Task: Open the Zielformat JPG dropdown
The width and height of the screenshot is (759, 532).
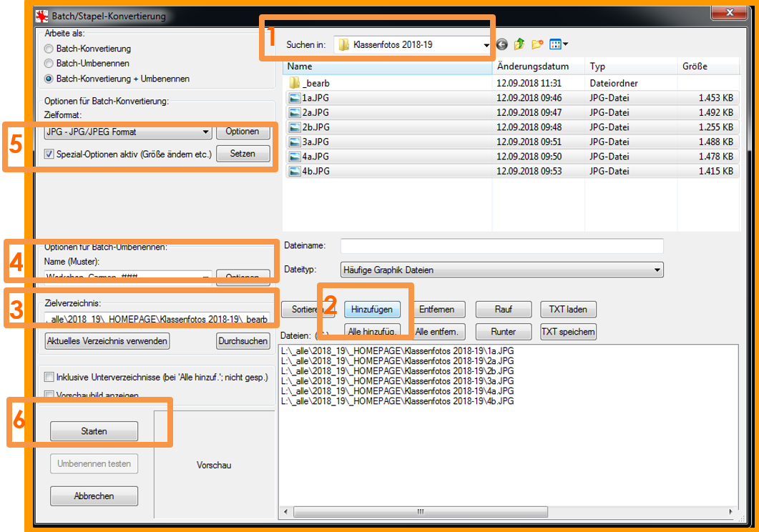Action: [206, 132]
